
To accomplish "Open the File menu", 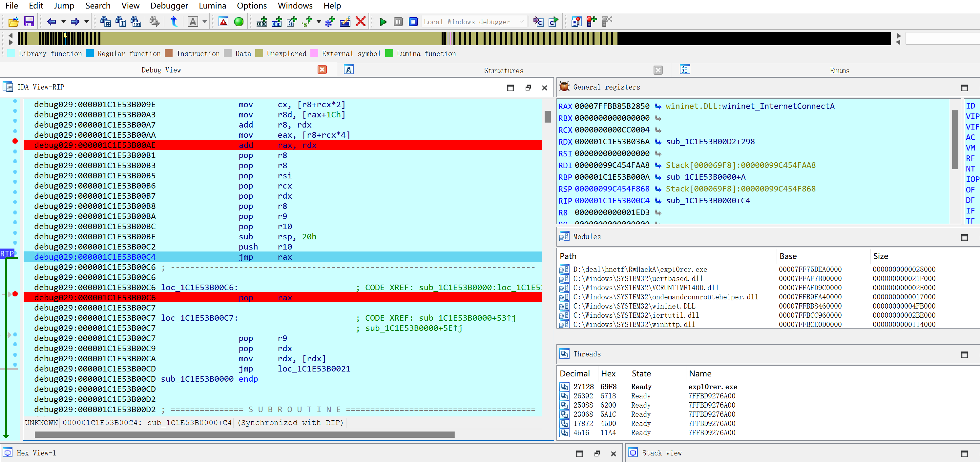I will 12,6.
